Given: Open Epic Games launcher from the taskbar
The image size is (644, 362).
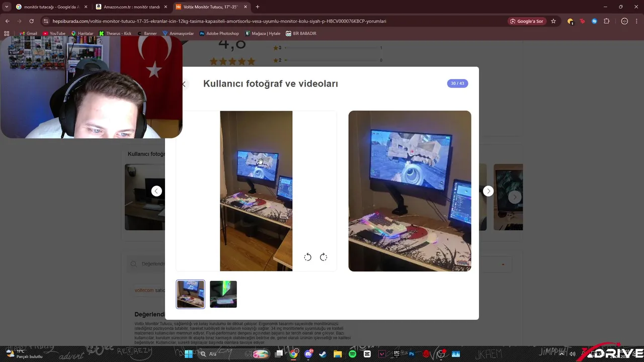Looking at the screenshot, I should (396, 354).
